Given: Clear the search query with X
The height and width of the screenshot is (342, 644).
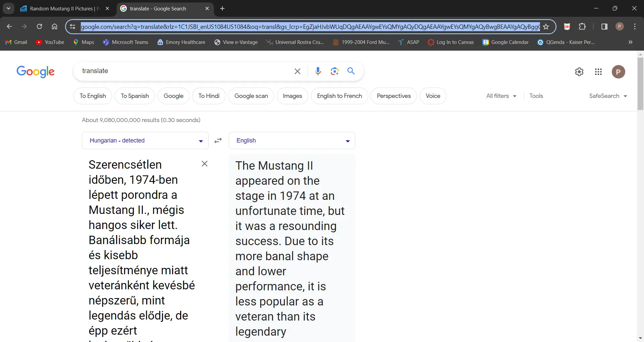Looking at the screenshot, I should [297, 71].
